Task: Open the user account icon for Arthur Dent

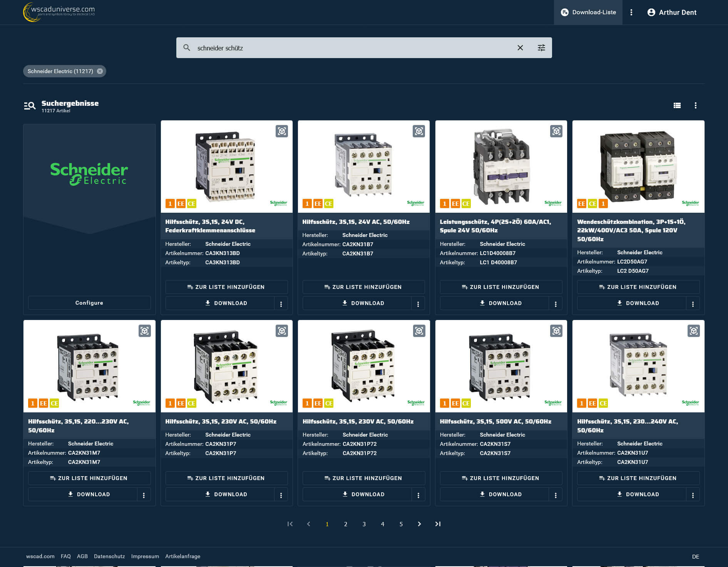Action: click(651, 12)
